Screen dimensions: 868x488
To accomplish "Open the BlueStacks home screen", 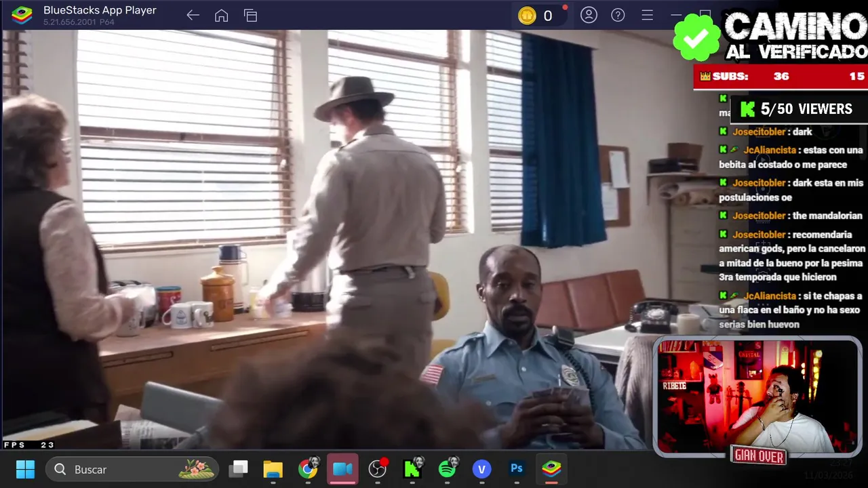I will click(221, 15).
